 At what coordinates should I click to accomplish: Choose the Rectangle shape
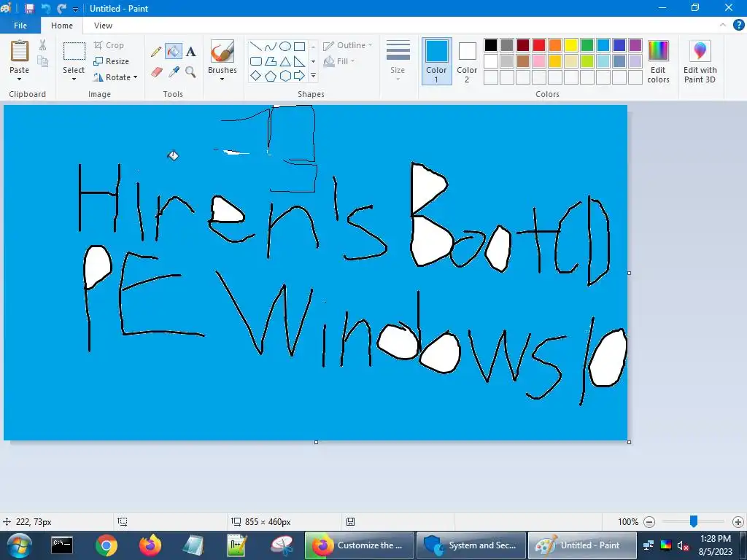299,46
